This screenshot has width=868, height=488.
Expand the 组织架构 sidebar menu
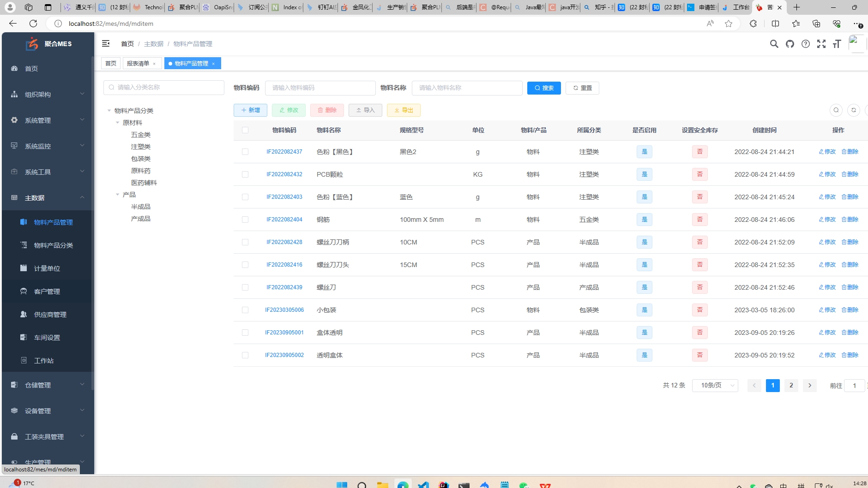point(48,95)
